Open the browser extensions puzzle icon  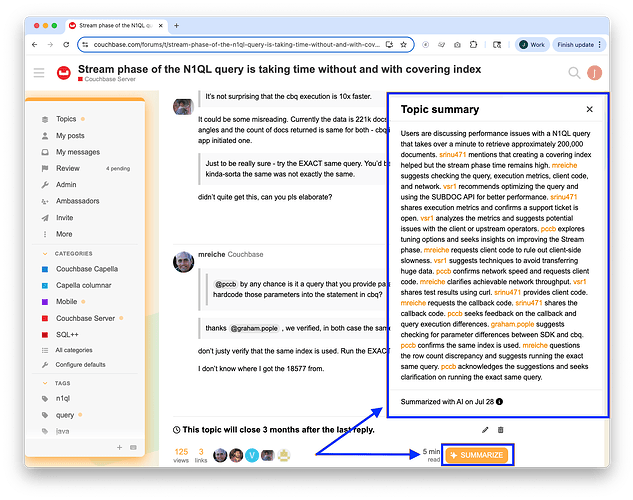(x=474, y=45)
